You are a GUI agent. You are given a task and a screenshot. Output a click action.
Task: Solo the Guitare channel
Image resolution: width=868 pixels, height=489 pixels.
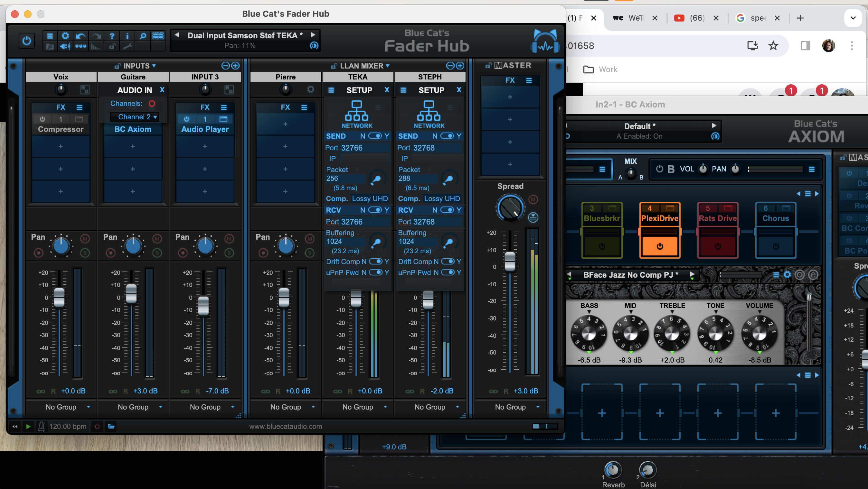(x=157, y=253)
